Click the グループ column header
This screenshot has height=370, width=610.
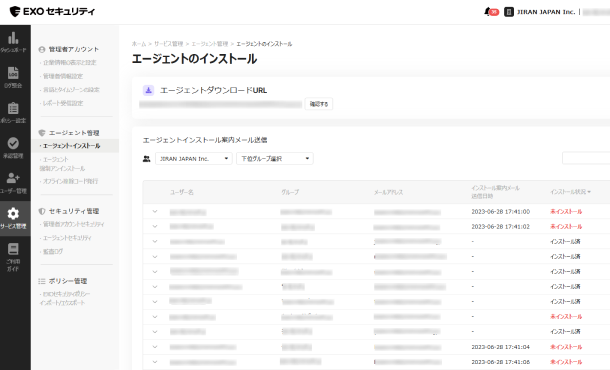[x=290, y=192]
